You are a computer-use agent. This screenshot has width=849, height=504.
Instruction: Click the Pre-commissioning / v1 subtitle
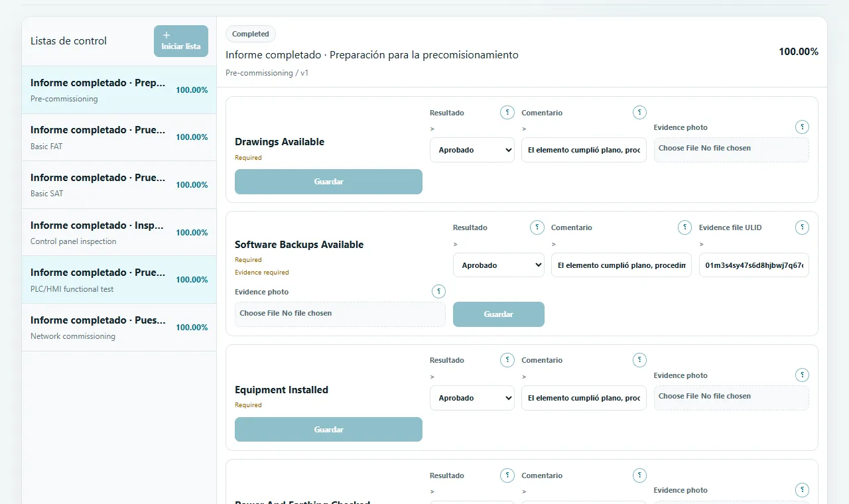(267, 73)
